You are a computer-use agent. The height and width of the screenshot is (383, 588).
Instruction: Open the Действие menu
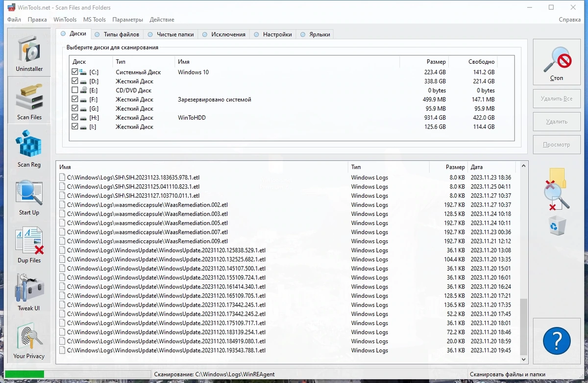pyautogui.click(x=162, y=20)
